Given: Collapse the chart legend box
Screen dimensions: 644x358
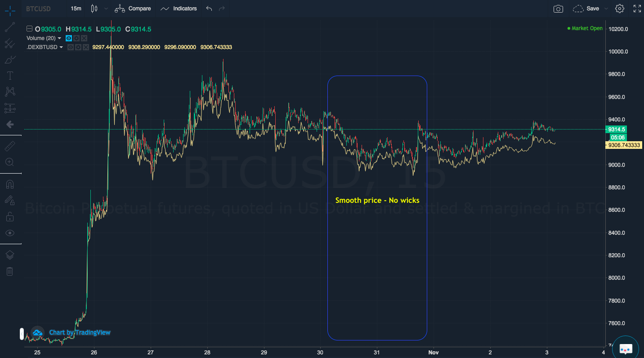Looking at the screenshot, I should coord(29,29).
